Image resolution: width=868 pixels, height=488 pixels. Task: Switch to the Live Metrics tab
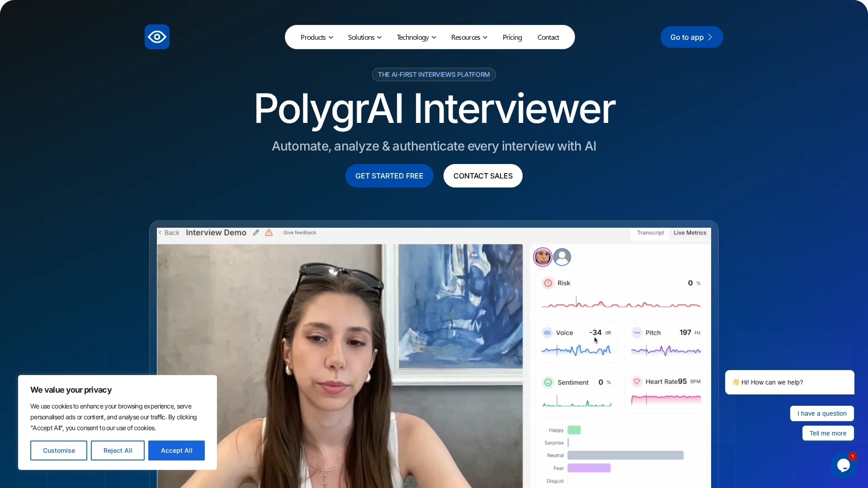coord(690,233)
